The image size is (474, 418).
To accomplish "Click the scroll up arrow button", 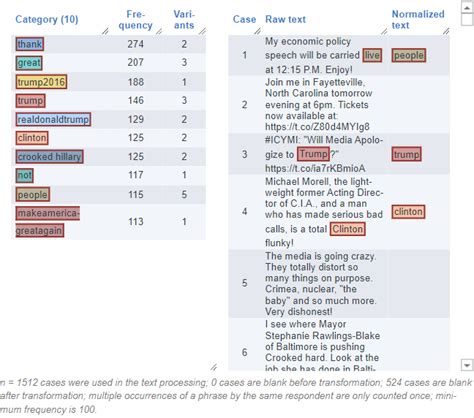I will click(467, 7).
